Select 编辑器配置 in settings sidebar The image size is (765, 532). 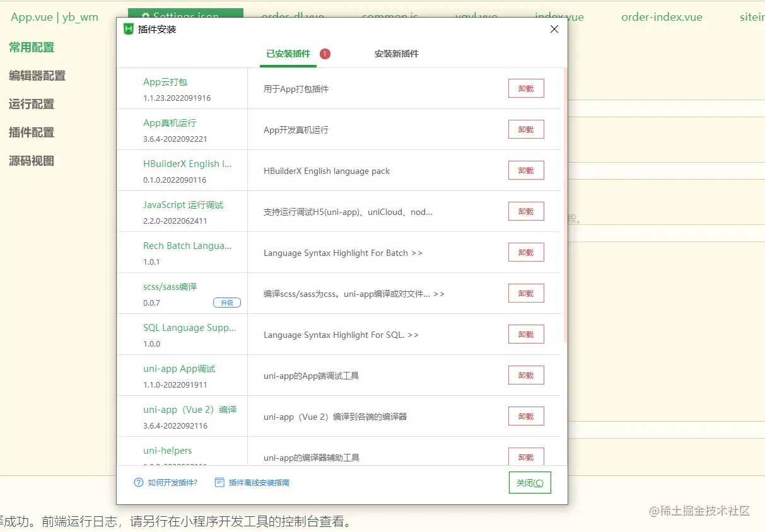[37, 76]
